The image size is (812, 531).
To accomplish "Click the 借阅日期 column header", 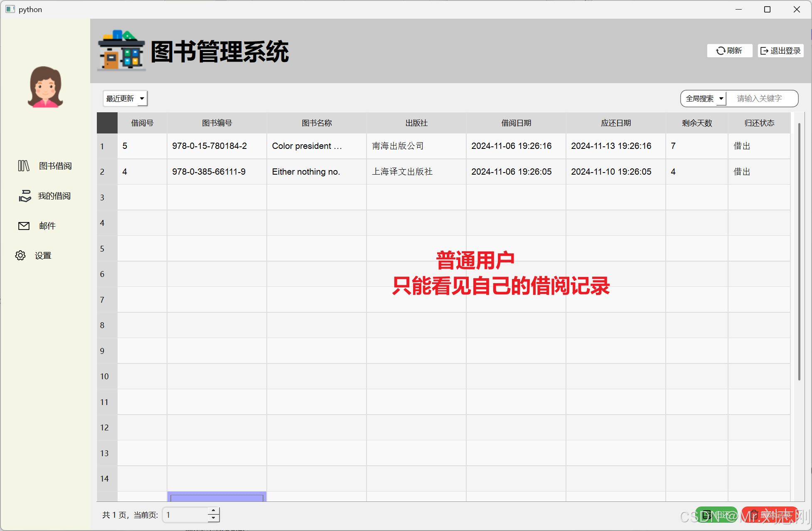I will 516,123.
